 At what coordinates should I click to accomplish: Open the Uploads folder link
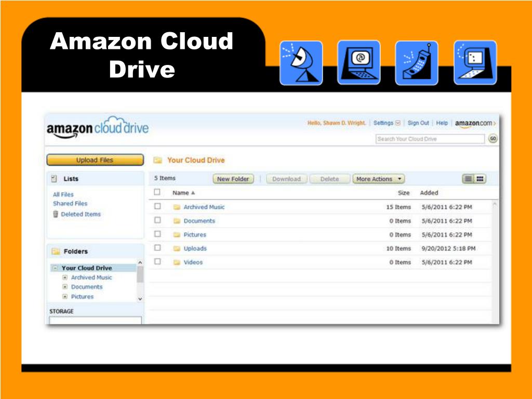[195, 249]
